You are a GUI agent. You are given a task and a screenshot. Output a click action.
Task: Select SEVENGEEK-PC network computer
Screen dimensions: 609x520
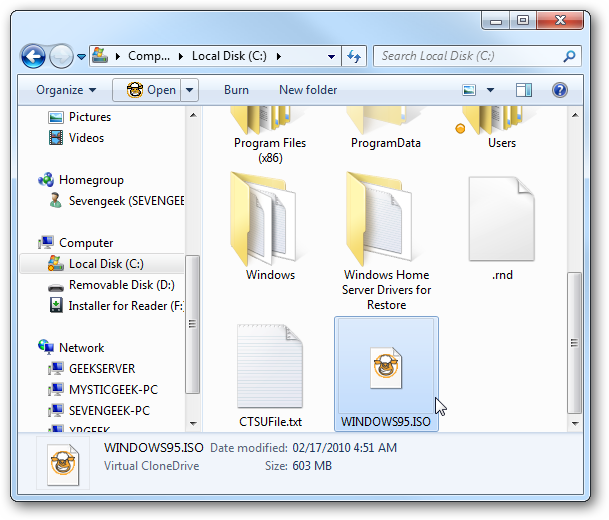[x=109, y=410]
